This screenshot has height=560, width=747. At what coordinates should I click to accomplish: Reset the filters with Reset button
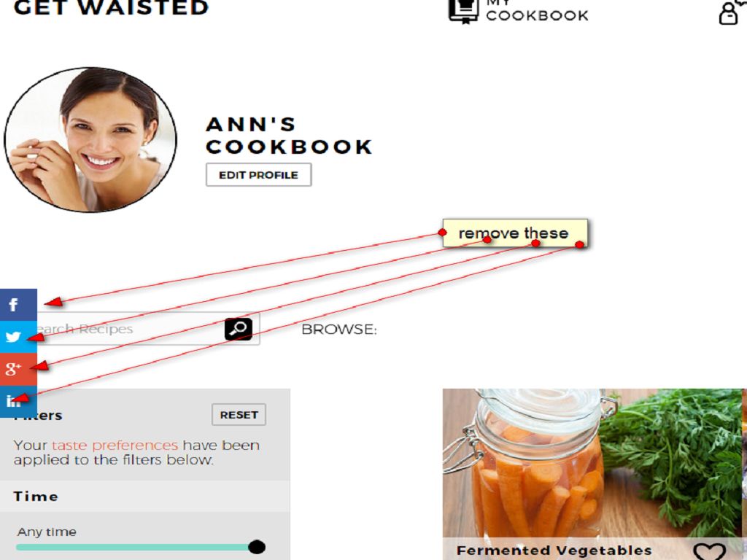point(239,415)
